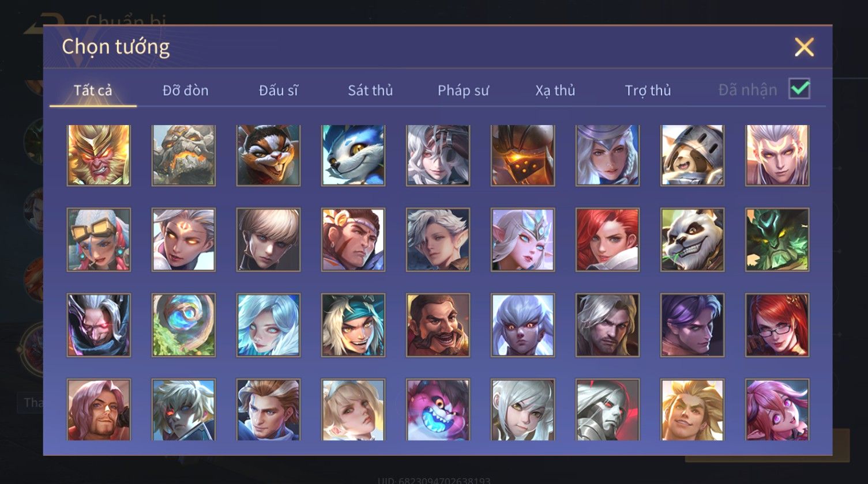Pick the red-haired woman hero in second row
This screenshot has height=484, width=868.
click(x=607, y=240)
